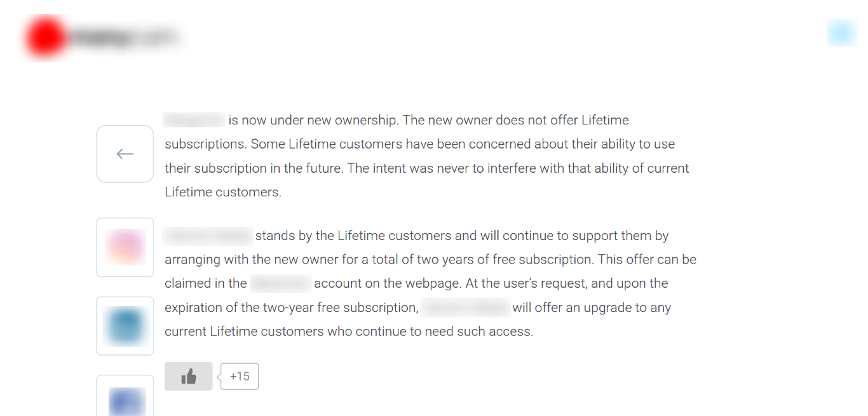Click the line "subscriptions. Some Lifetime customers have"
The image size is (868, 416).
(419, 144)
